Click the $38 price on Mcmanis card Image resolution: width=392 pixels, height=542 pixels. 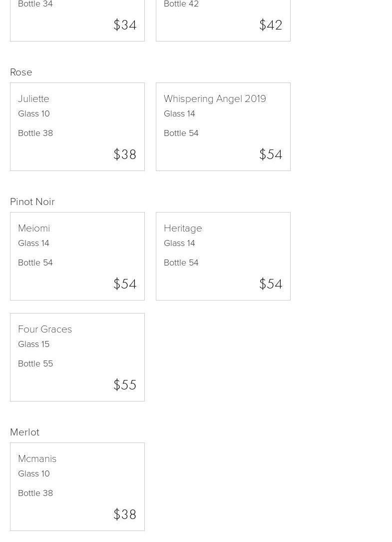tap(125, 514)
